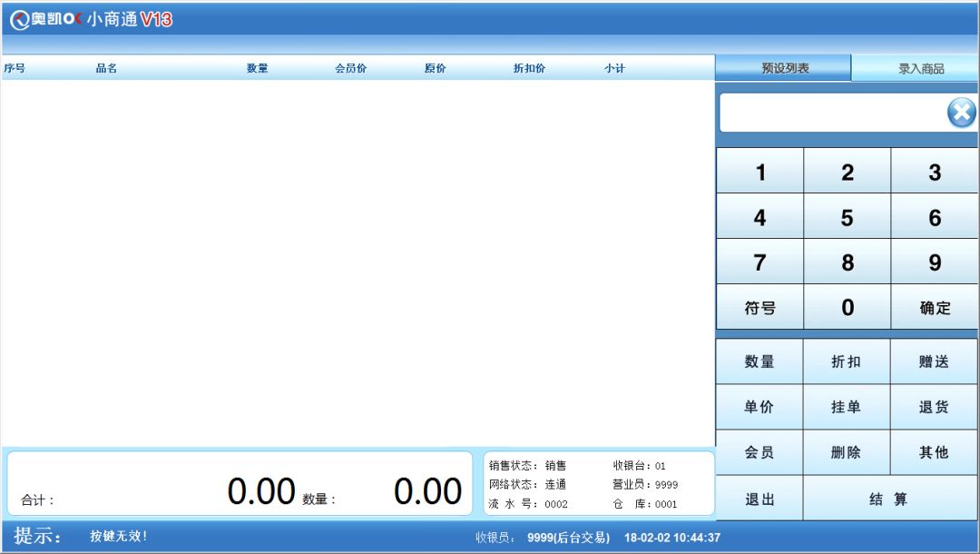Tap keypad digit 2
Viewport: 980px width, 554px height.
(x=847, y=172)
